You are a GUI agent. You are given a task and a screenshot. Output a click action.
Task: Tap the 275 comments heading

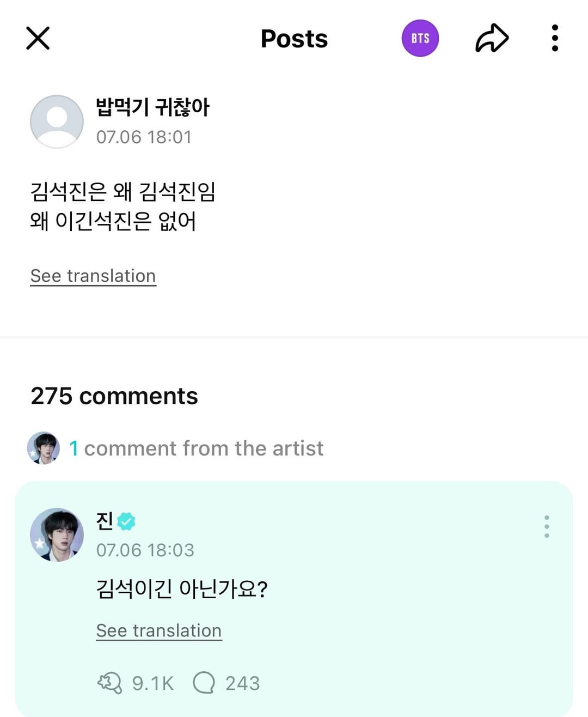(114, 396)
